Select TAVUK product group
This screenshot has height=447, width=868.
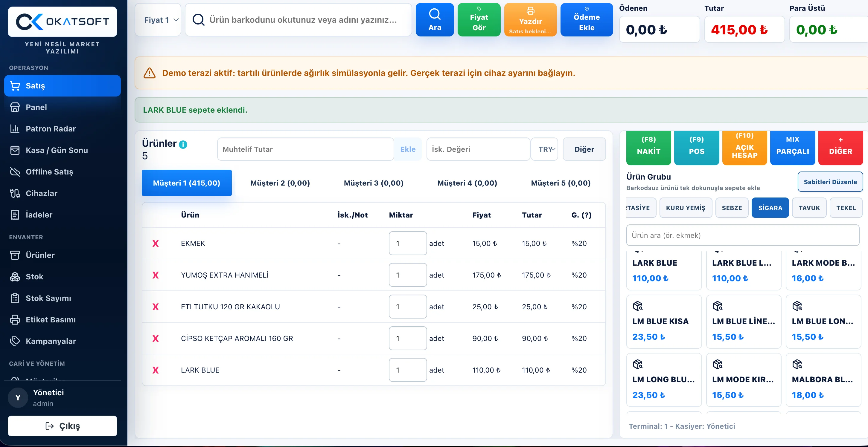pyautogui.click(x=809, y=208)
